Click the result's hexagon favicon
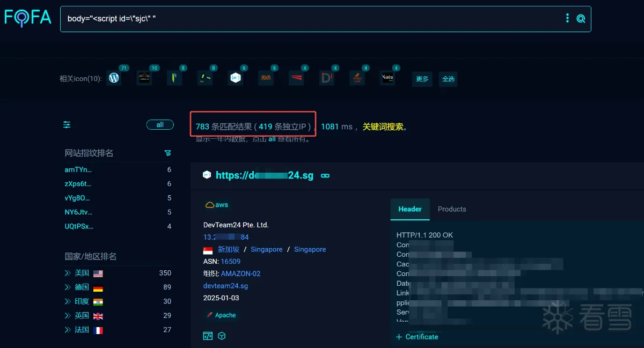644x348 pixels. pos(207,175)
